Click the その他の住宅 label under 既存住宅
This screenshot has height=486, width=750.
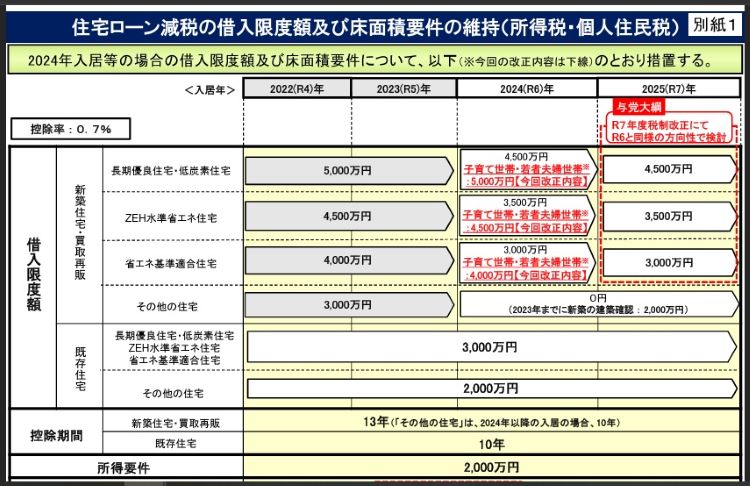point(173,394)
